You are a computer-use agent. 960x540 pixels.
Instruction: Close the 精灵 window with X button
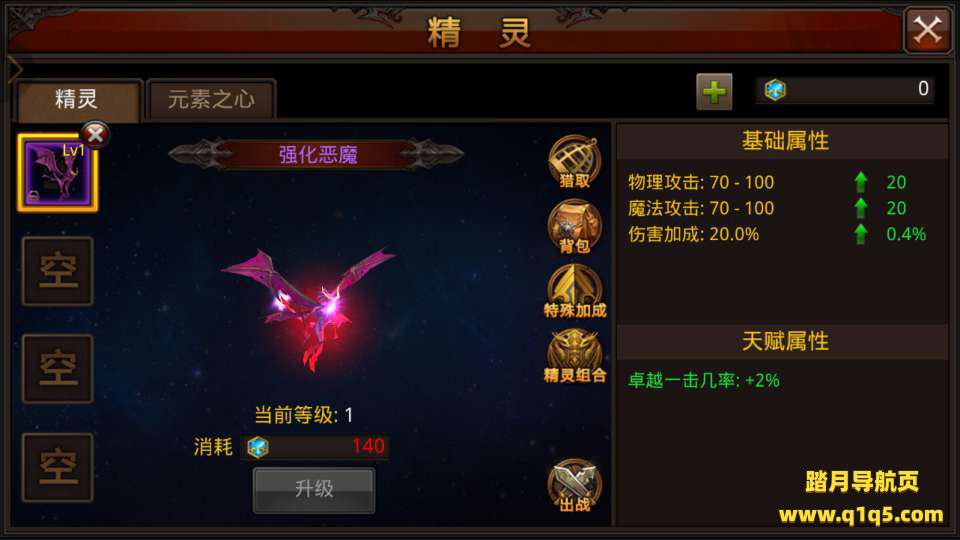928,29
